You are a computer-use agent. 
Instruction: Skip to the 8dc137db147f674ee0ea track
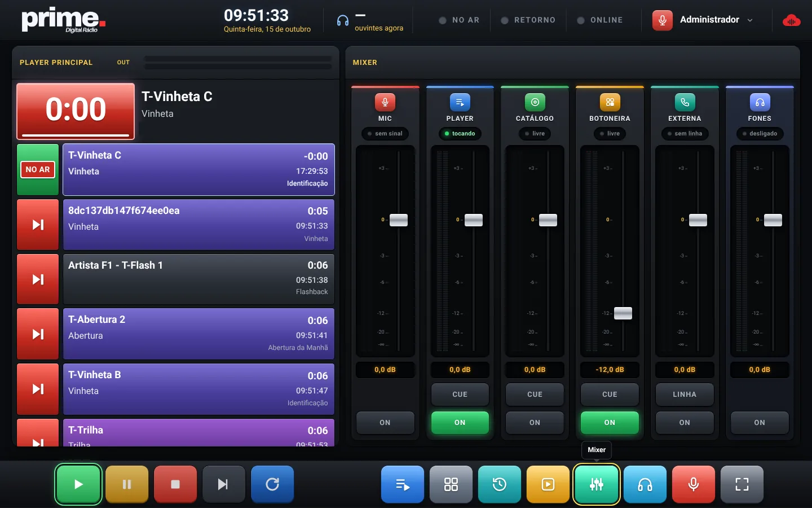(x=38, y=225)
